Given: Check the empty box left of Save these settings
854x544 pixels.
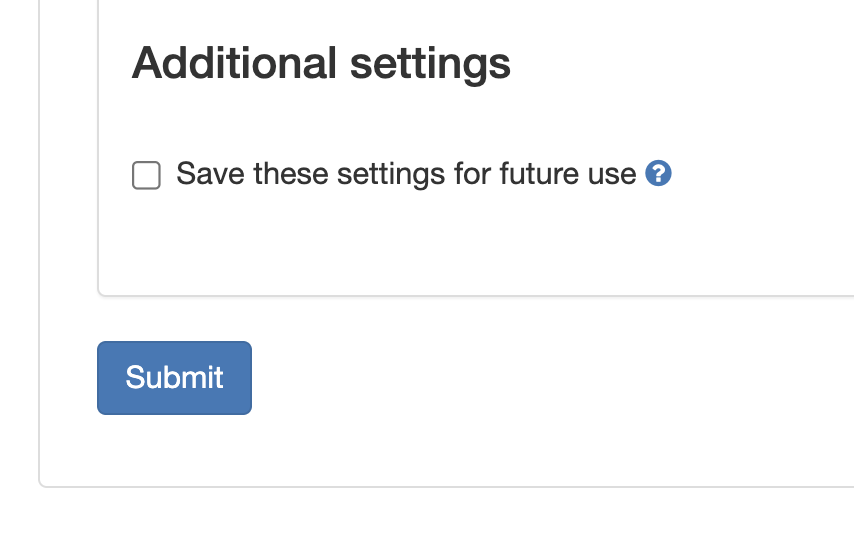Looking at the screenshot, I should 146,175.
